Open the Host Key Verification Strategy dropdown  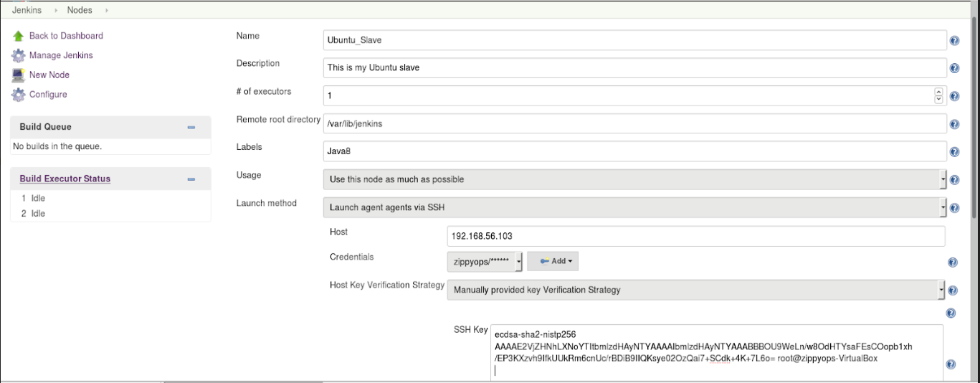pos(696,290)
